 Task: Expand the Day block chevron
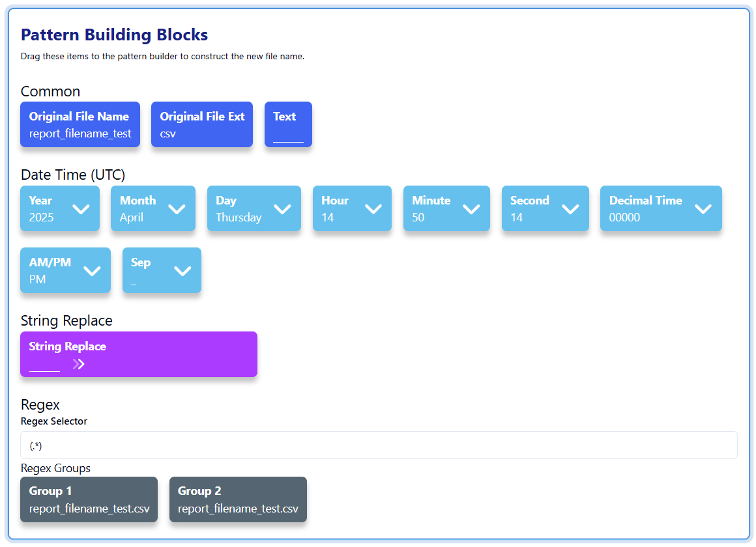[282, 209]
